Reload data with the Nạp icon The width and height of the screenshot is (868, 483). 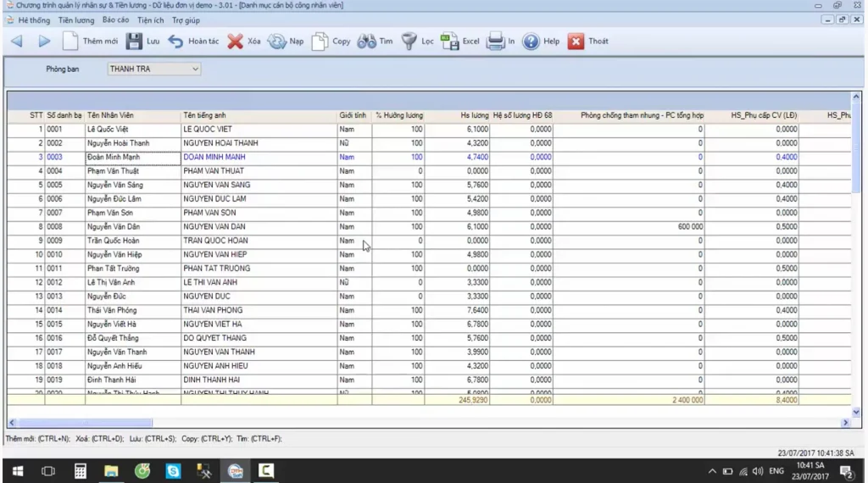(277, 42)
